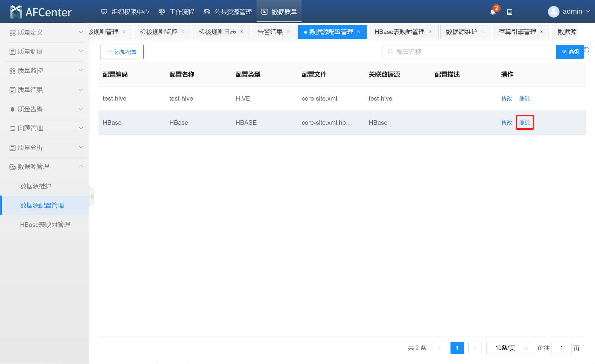Image resolution: width=595 pixels, height=364 pixels.
Task: Close the HBase表映射管理 tab
Action: (430, 32)
